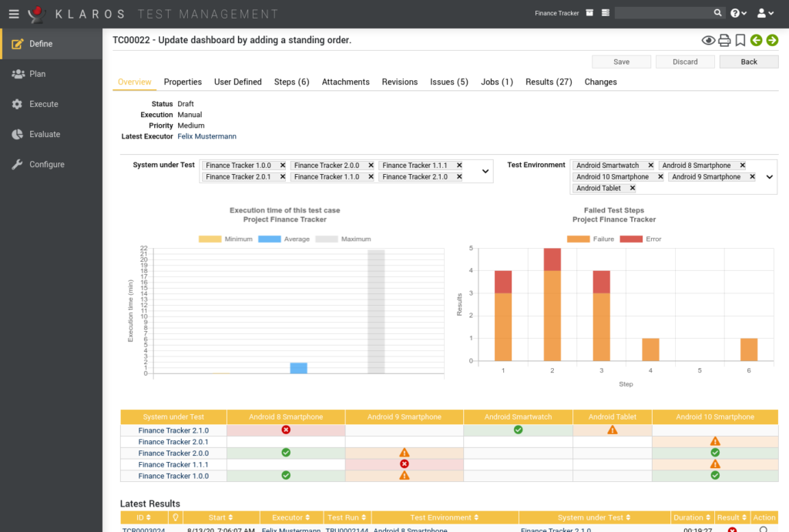
Task: Click in the top search input field
Action: pyautogui.click(x=663, y=13)
